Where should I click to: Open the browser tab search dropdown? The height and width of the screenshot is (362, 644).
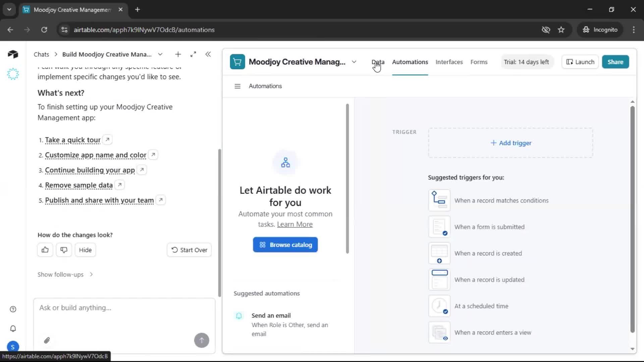pos(9,10)
